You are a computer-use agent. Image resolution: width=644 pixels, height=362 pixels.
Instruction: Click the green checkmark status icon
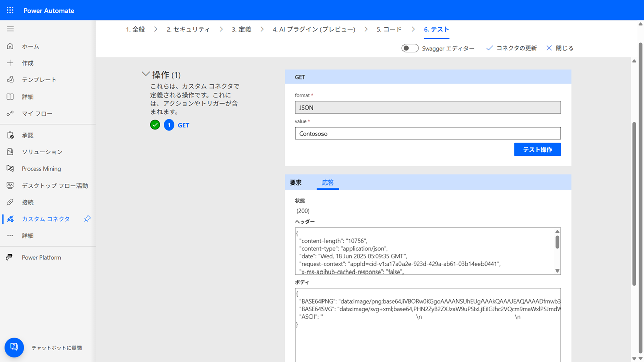[x=155, y=125]
